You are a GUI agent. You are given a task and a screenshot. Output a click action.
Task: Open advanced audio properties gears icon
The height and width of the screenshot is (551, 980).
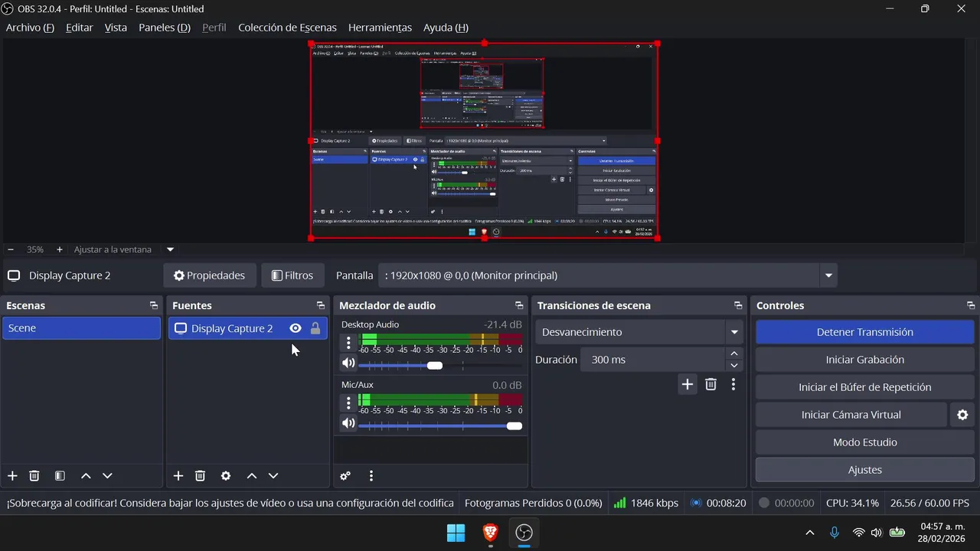pos(345,476)
